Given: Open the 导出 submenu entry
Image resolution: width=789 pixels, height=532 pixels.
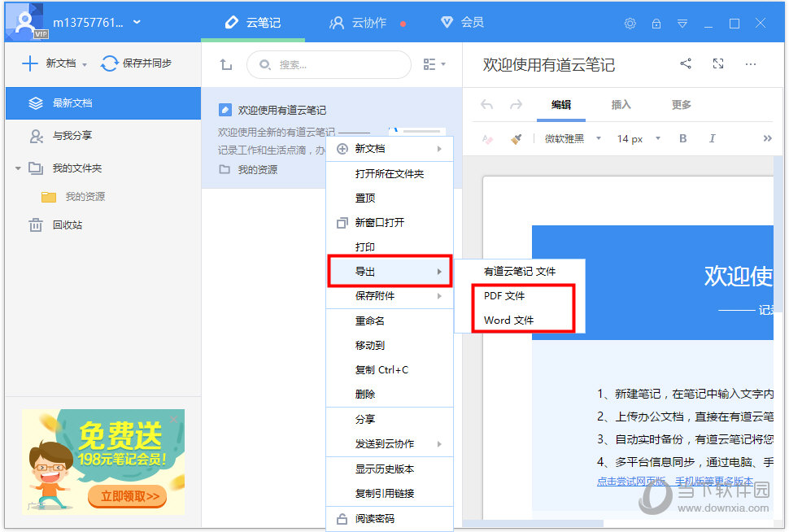Looking at the screenshot, I should click(390, 272).
